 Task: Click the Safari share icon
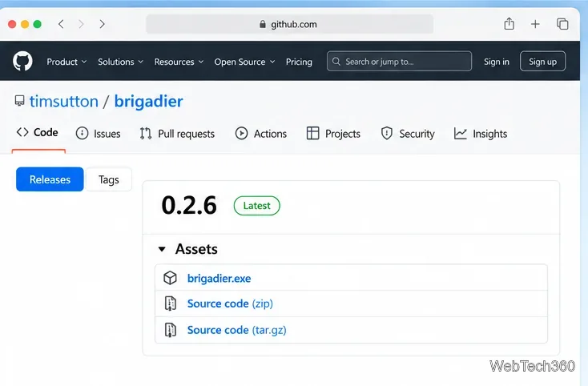click(x=509, y=24)
